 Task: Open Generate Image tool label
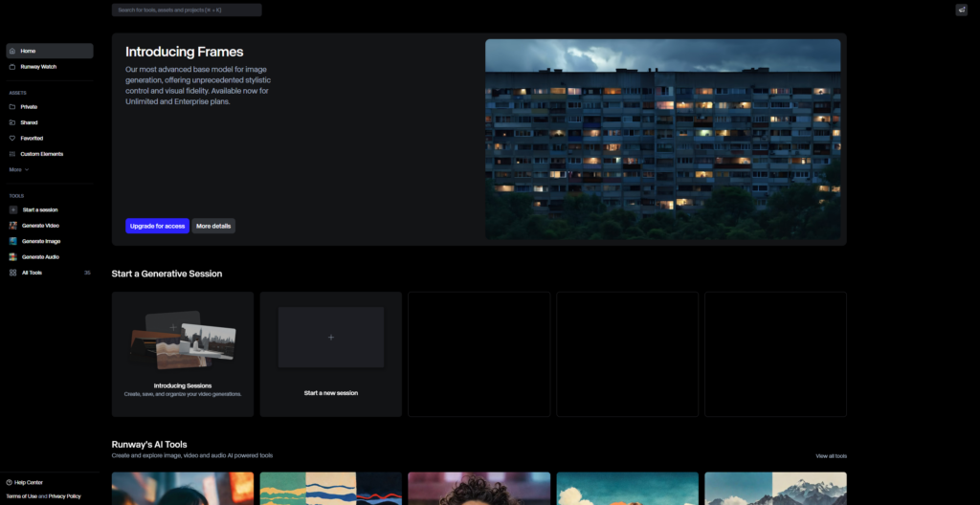[41, 241]
